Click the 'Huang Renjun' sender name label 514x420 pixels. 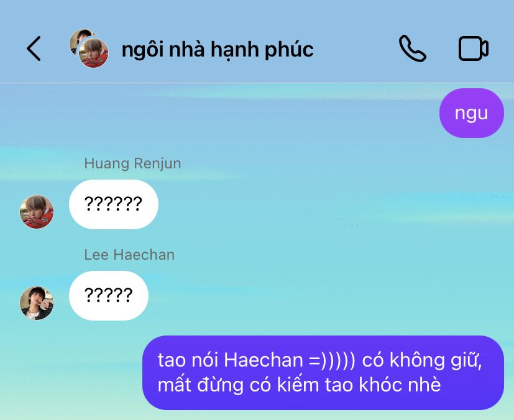click(132, 163)
